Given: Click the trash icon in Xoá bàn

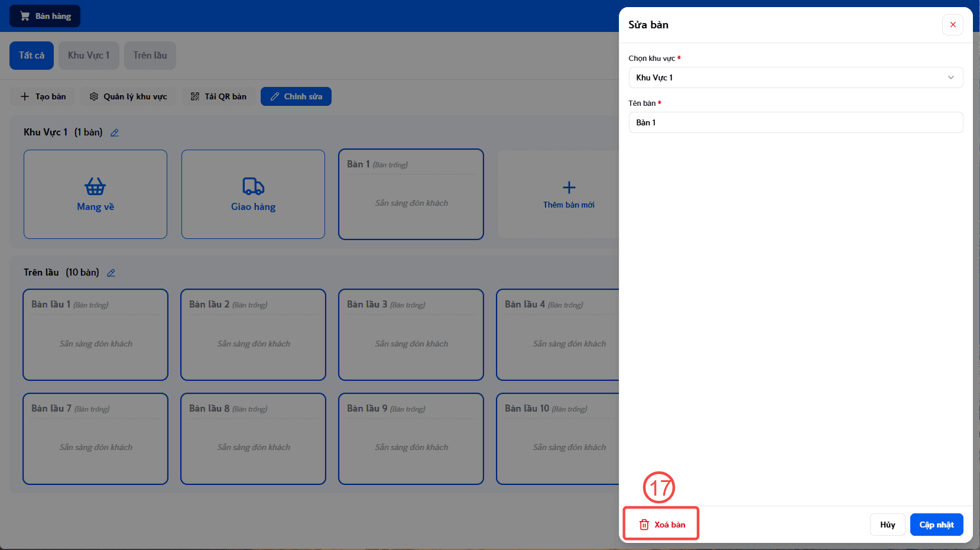Looking at the screenshot, I should (x=644, y=525).
